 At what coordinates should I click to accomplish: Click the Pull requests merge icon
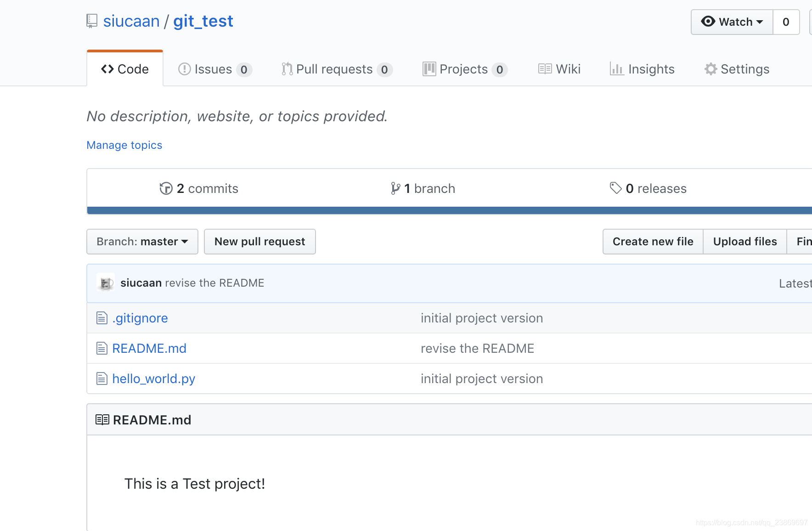287,69
